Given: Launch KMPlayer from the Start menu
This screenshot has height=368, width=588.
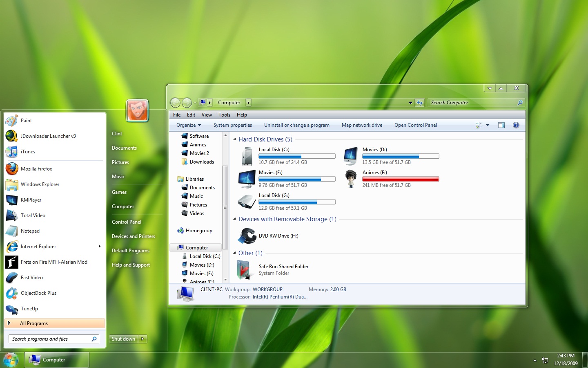Looking at the screenshot, I should pyautogui.click(x=32, y=200).
